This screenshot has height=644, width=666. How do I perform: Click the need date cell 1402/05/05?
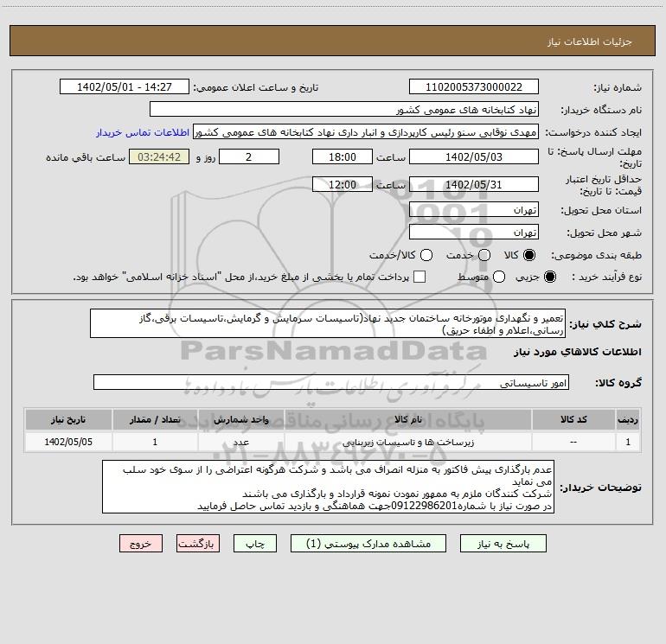[68, 442]
